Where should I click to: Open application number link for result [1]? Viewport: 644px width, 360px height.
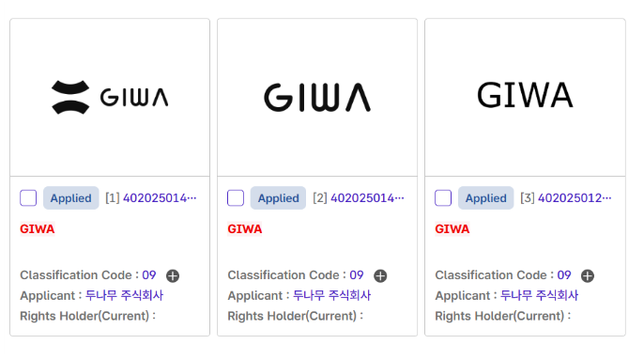(x=160, y=198)
